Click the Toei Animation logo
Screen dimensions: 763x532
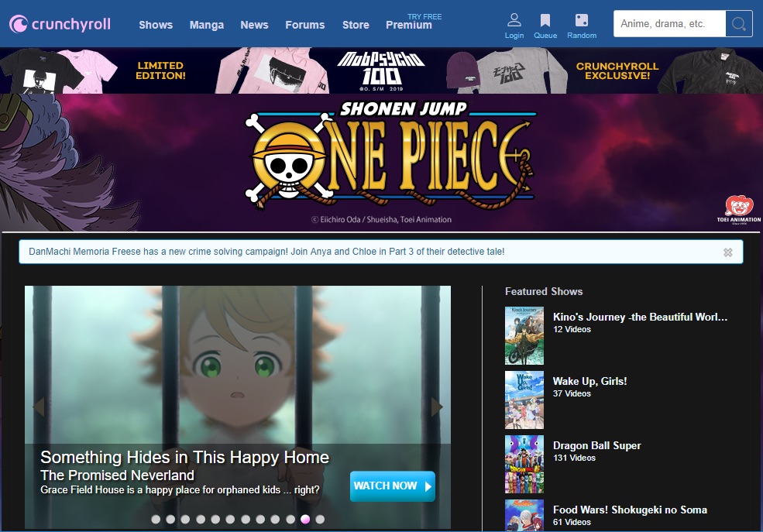tap(739, 210)
